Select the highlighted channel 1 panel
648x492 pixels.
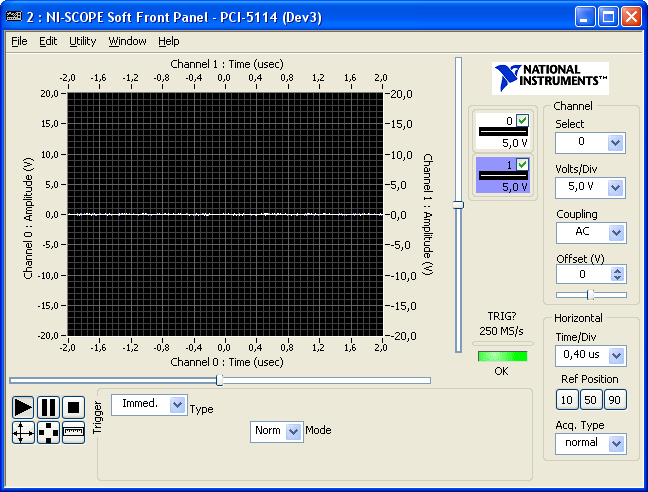503,175
